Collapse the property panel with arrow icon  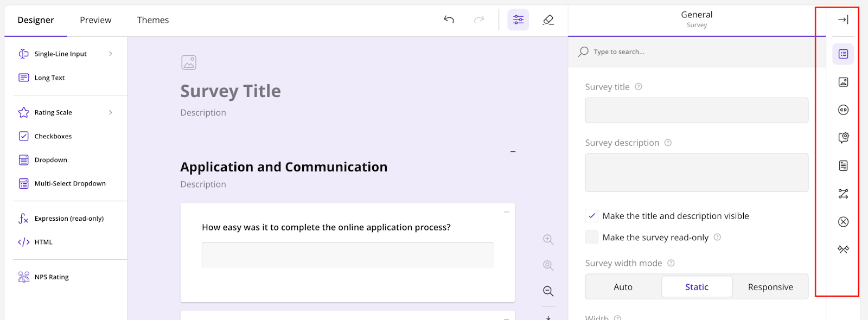pyautogui.click(x=843, y=20)
